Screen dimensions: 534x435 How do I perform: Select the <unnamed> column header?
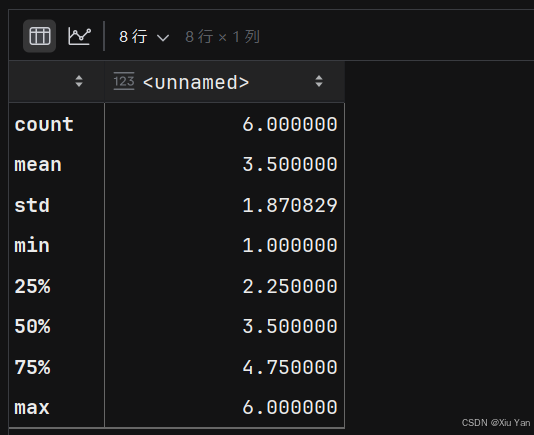point(225,82)
